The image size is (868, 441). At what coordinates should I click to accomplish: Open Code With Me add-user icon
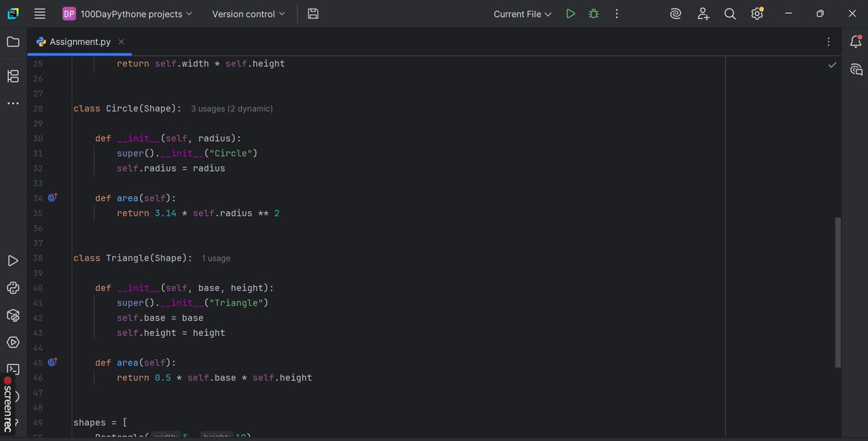pos(703,14)
